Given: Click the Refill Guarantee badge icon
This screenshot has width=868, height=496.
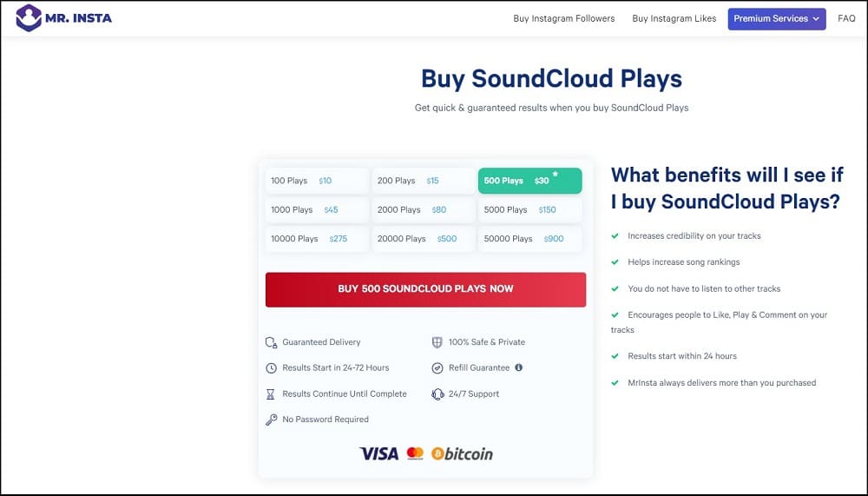Looking at the screenshot, I should [x=437, y=368].
